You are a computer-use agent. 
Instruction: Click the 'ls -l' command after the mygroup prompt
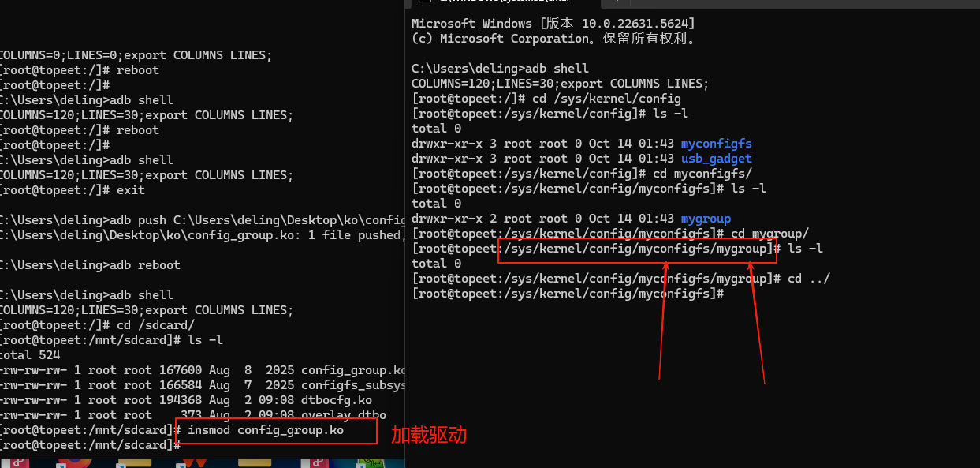click(806, 249)
